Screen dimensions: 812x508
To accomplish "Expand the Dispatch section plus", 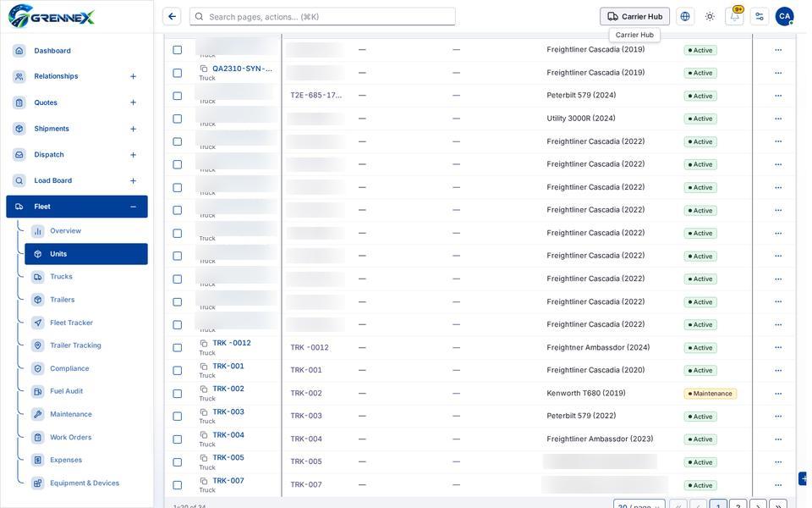I will click(x=133, y=154).
